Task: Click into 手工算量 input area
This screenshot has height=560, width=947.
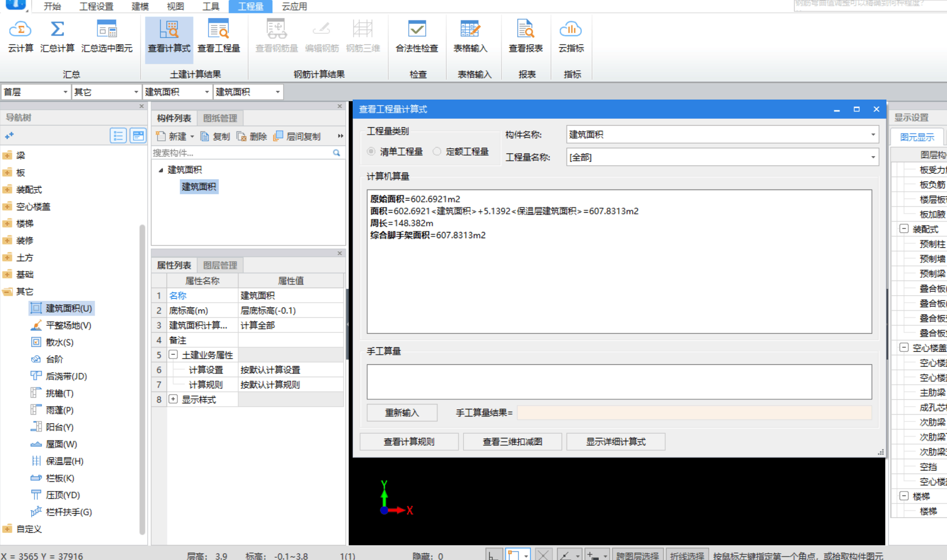Action: (x=619, y=382)
